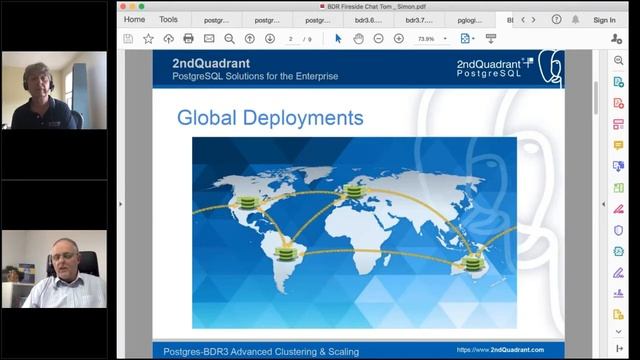Hide right pane using the small arrow
640x360 pixels.
[603, 204]
